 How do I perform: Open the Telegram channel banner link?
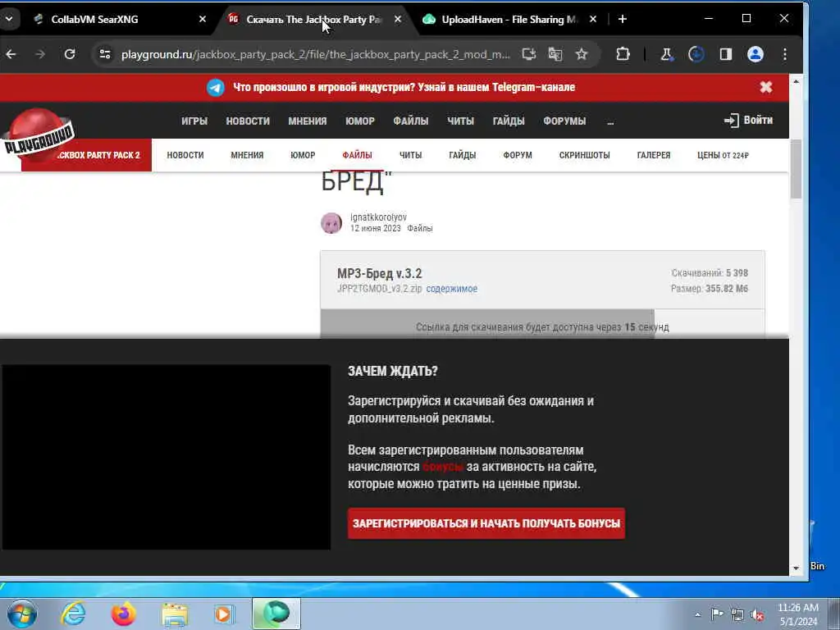(x=404, y=87)
